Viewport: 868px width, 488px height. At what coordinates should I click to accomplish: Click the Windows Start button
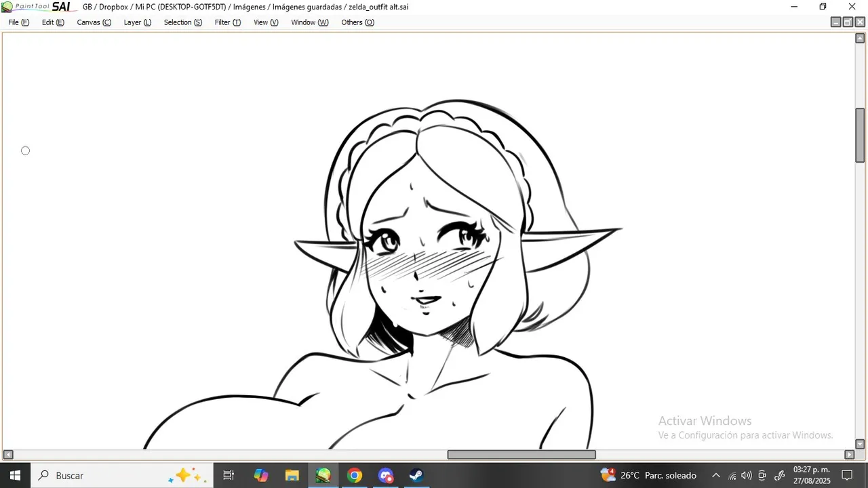click(15, 475)
